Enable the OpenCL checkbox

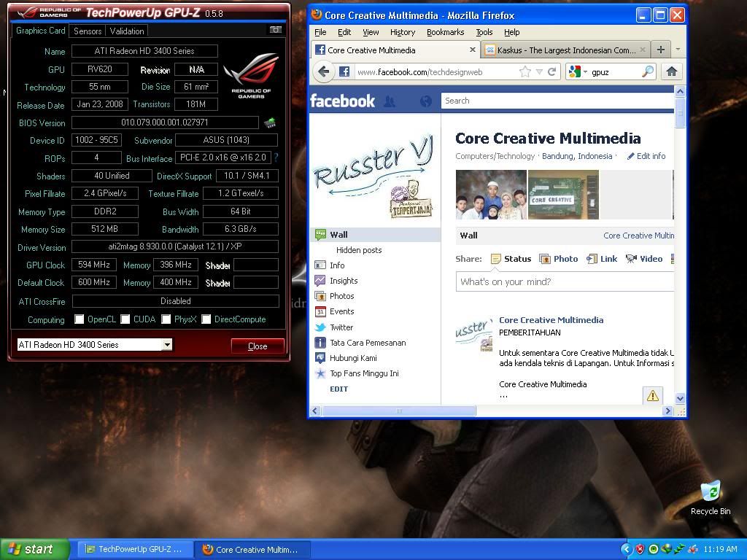79,319
